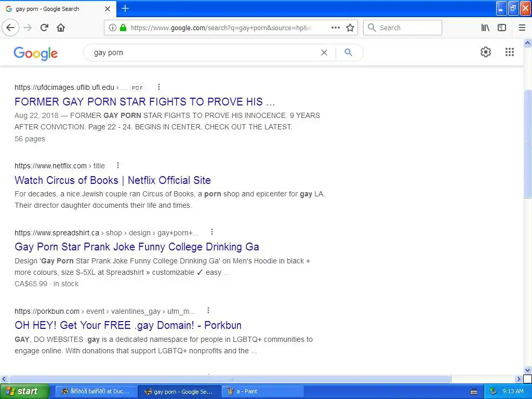Click the horizontal scrollbar right arrow
This screenshot has width=532, height=399.
click(518, 379)
